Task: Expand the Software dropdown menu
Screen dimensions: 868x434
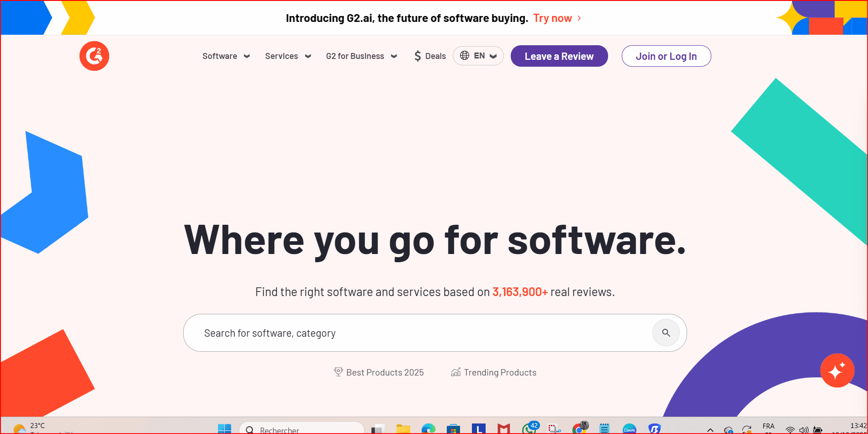Action: (x=226, y=56)
